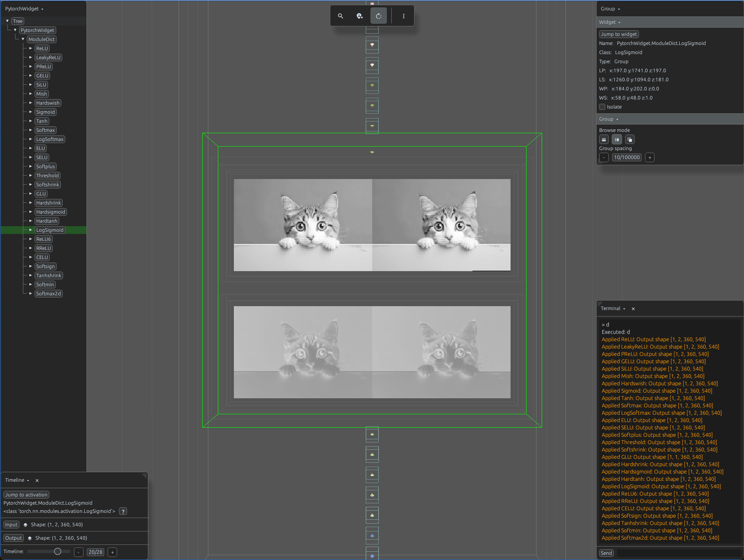The width and height of the screenshot is (744, 560).
Task: Open the PytorchWidget panel dropdown
Action: coord(24,9)
